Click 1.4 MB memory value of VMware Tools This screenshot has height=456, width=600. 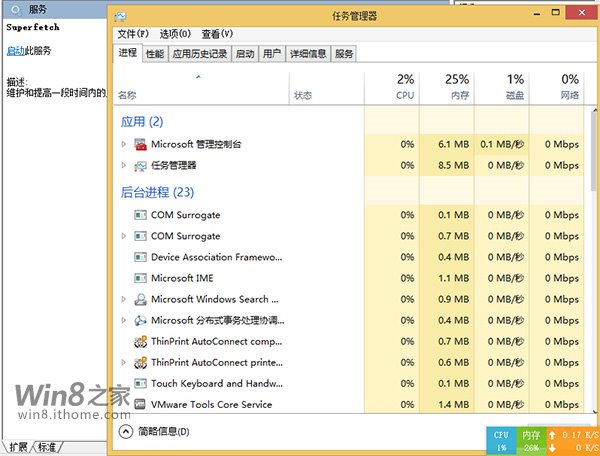click(453, 404)
